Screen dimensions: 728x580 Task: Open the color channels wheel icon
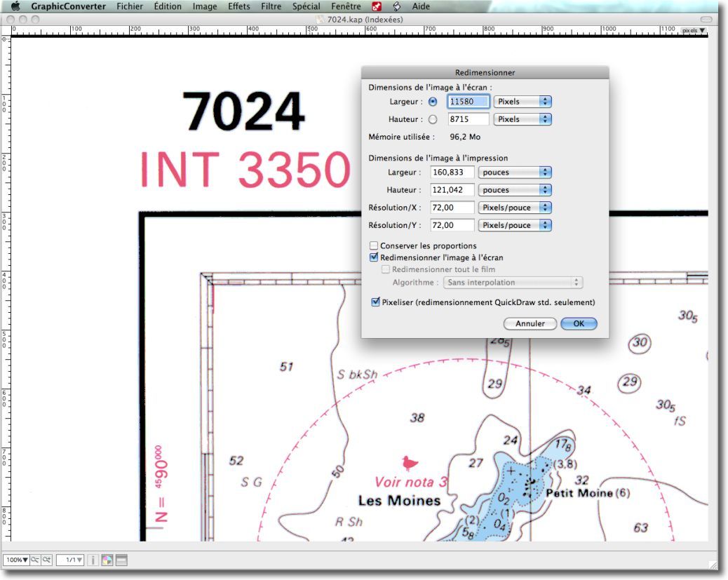click(x=107, y=560)
